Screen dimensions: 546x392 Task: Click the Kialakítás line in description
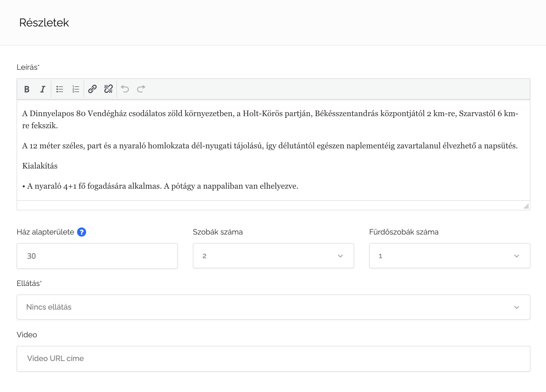[x=40, y=166]
